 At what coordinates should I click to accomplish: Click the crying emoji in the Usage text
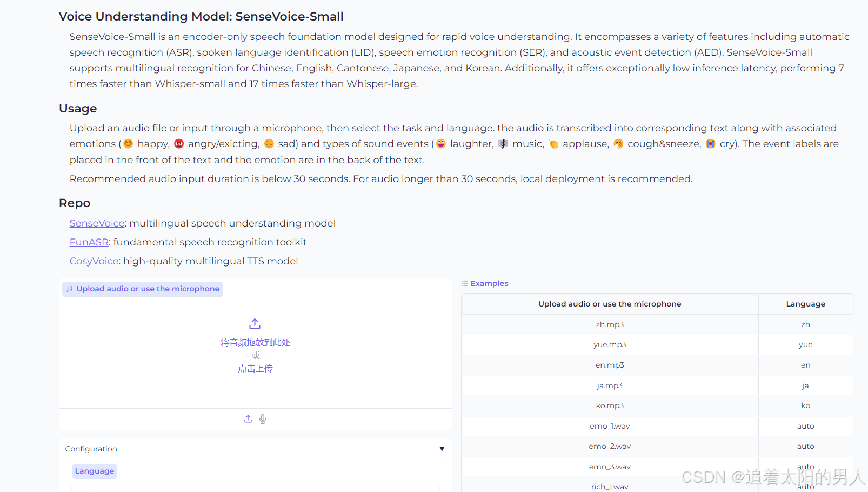coord(711,144)
